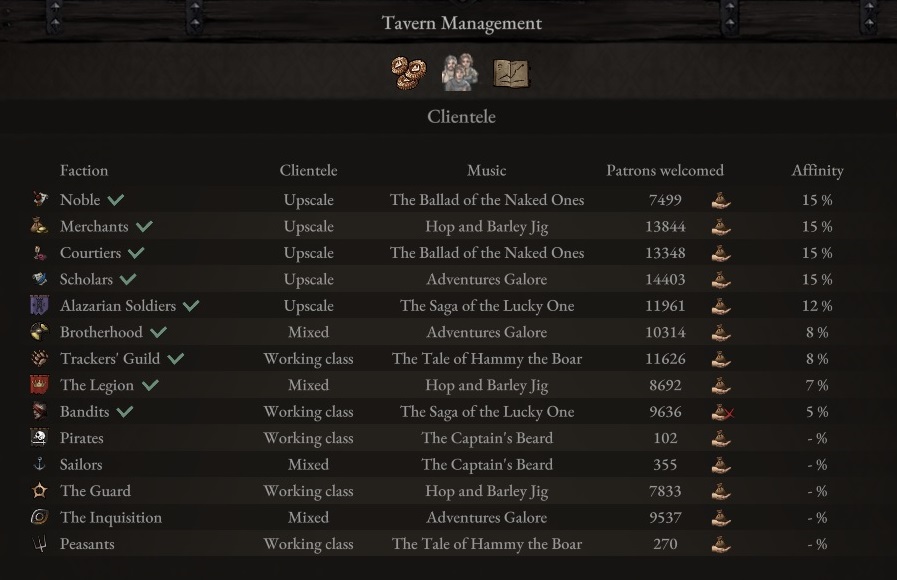Open the coins finances tab icon
The image size is (897, 580).
pyautogui.click(x=408, y=72)
